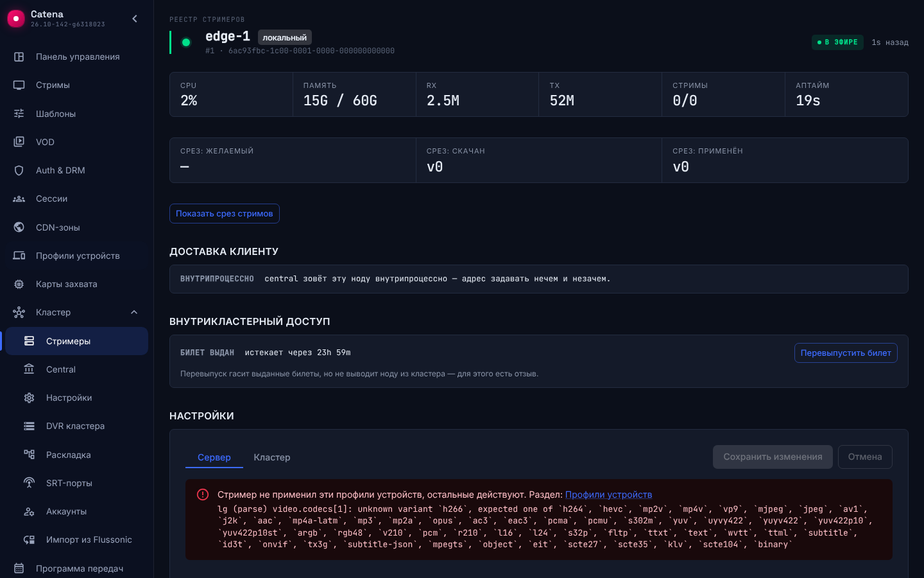Image resolution: width=924 pixels, height=578 pixels.
Task: Click the TX value 52M
Action: click(x=561, y=101)
